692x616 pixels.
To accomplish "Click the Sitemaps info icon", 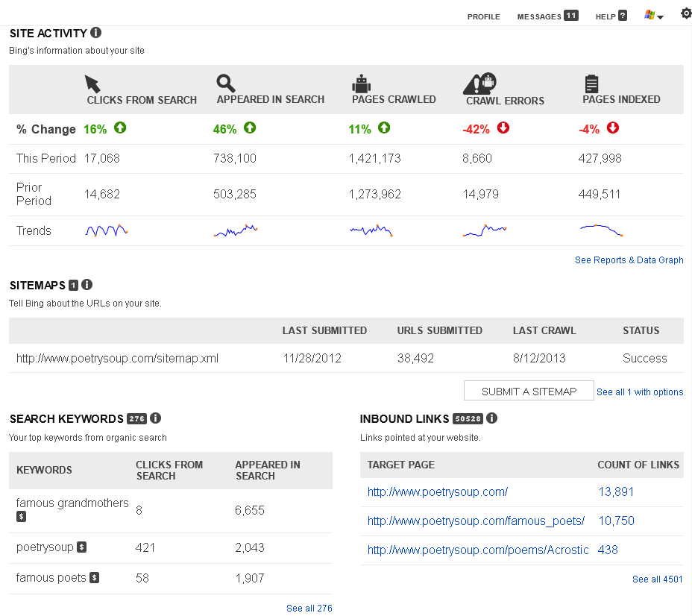I will (x=87, y=285).
